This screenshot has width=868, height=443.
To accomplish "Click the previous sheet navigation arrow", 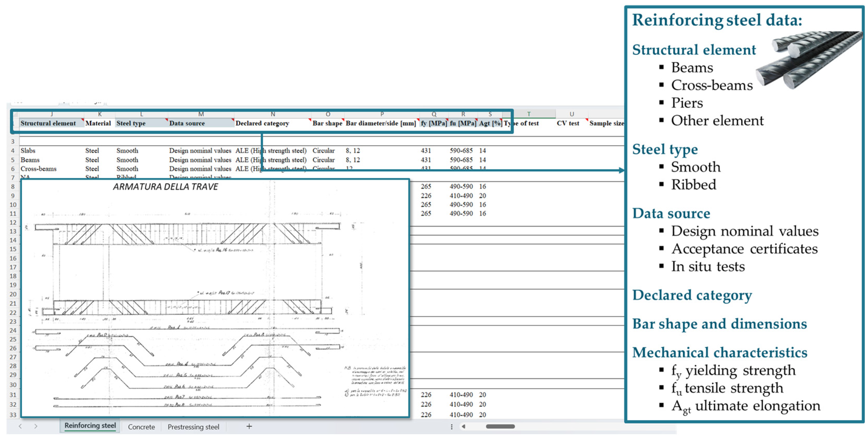I will 20,426.
